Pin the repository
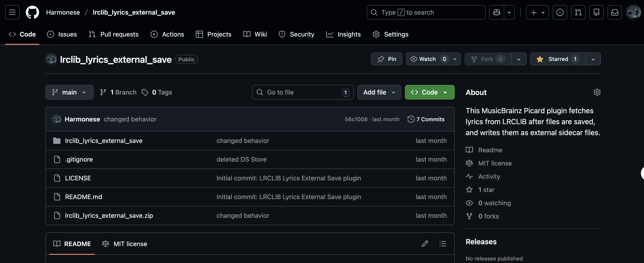 point(386,59)
